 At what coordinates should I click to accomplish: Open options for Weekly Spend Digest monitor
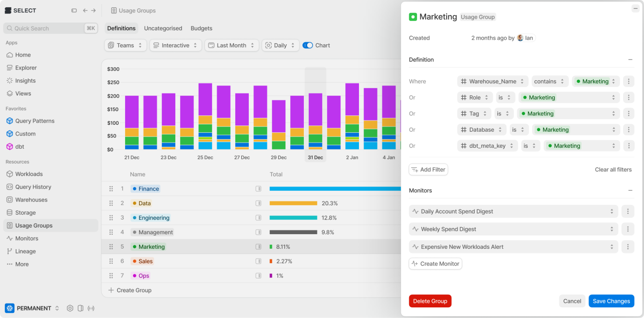(x=628, y=229)
